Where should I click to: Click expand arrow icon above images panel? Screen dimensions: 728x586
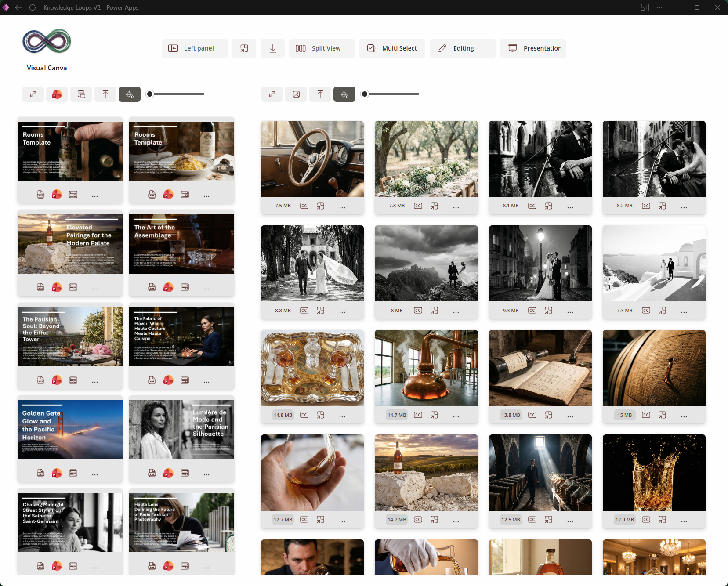pyautogui.click(x=272, y=94)
